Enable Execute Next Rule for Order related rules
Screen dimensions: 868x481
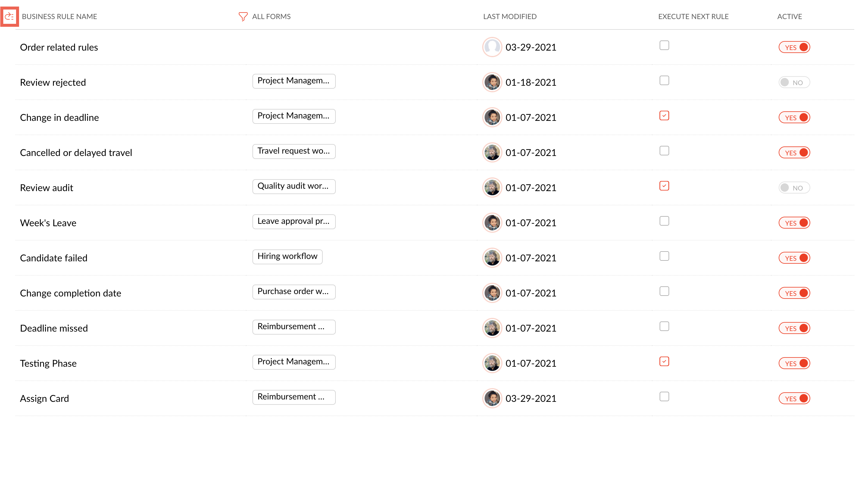[664, 46]
